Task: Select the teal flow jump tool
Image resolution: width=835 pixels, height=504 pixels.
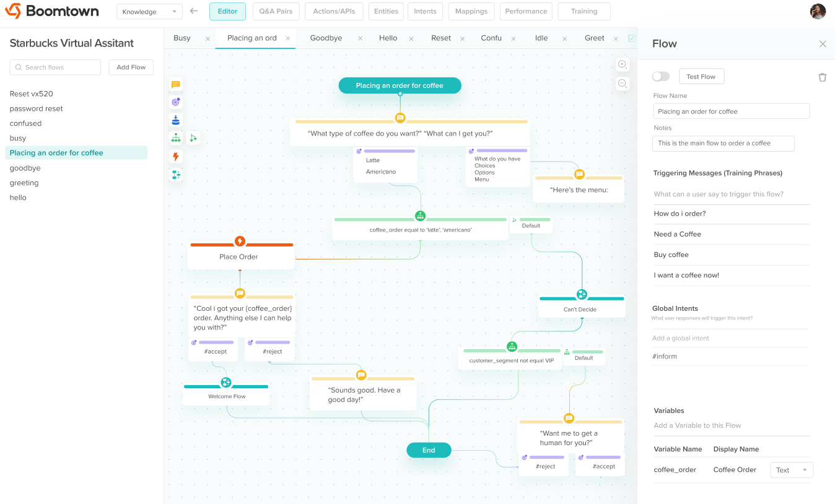Action: coord(176,175)
